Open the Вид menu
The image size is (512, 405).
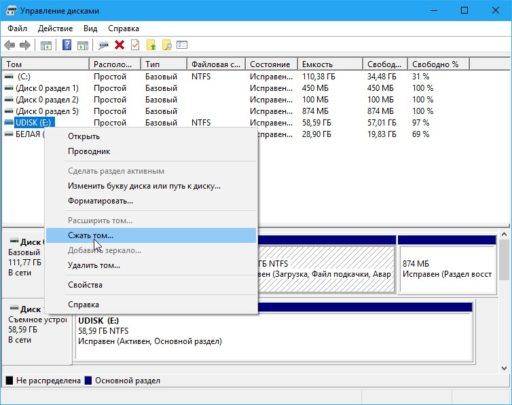(90, 29)
